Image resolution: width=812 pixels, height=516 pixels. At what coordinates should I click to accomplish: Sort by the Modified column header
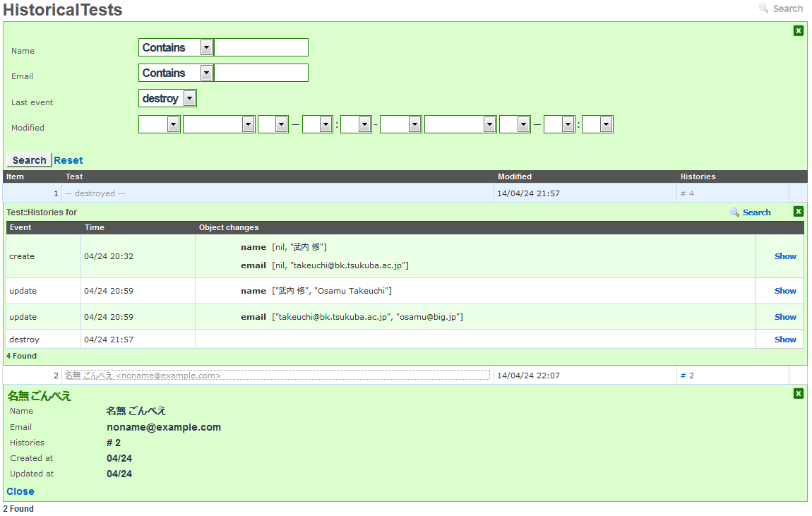click(x=515, y=176)
